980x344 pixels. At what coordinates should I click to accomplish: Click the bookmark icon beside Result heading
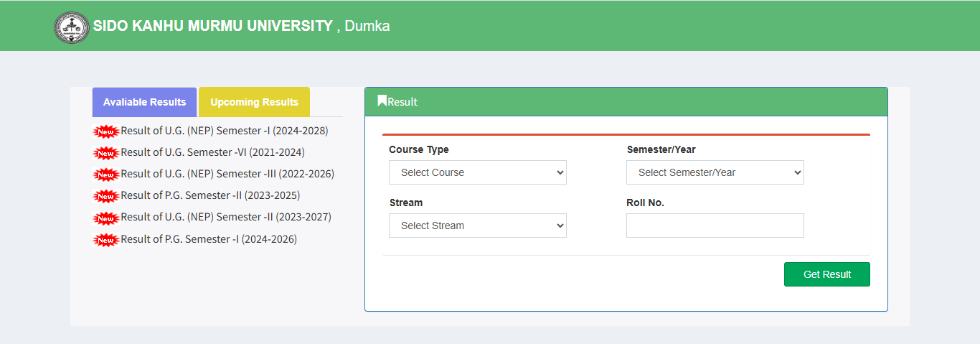point(382,101)
